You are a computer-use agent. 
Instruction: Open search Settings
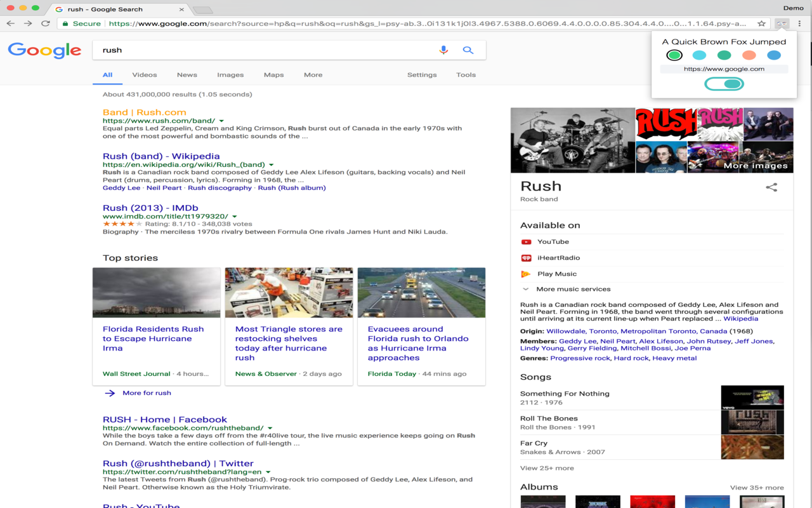click(x=422, y=75)
